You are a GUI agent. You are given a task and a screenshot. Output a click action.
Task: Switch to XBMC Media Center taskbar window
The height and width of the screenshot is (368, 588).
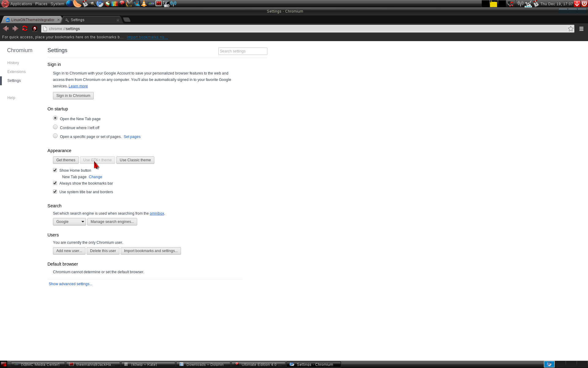pyautogui.click(x=38, y=364)
